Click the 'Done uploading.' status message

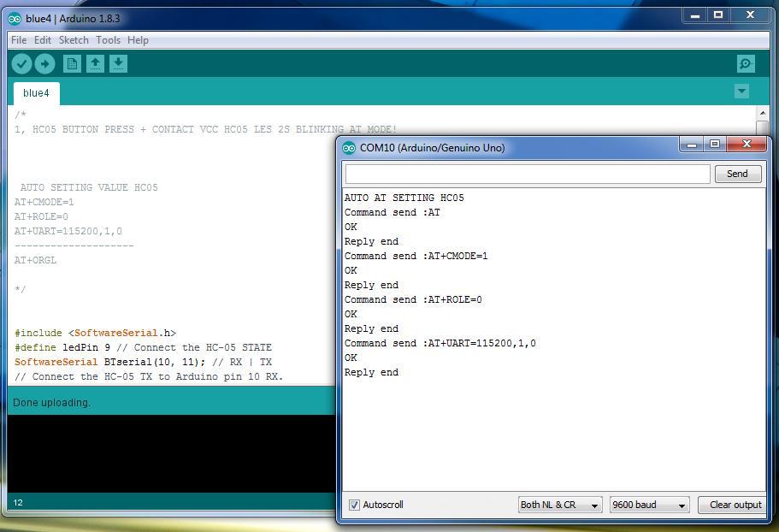click(51, 402)
